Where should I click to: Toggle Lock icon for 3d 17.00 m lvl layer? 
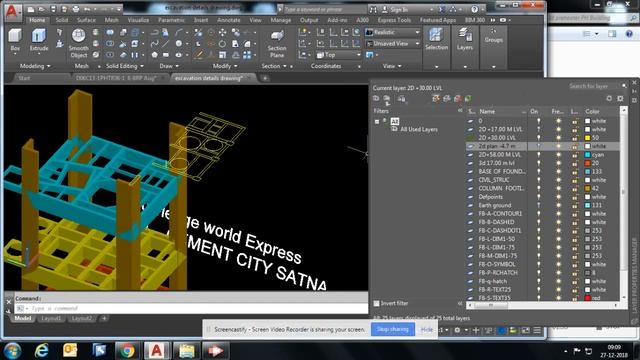click(575, 163)
